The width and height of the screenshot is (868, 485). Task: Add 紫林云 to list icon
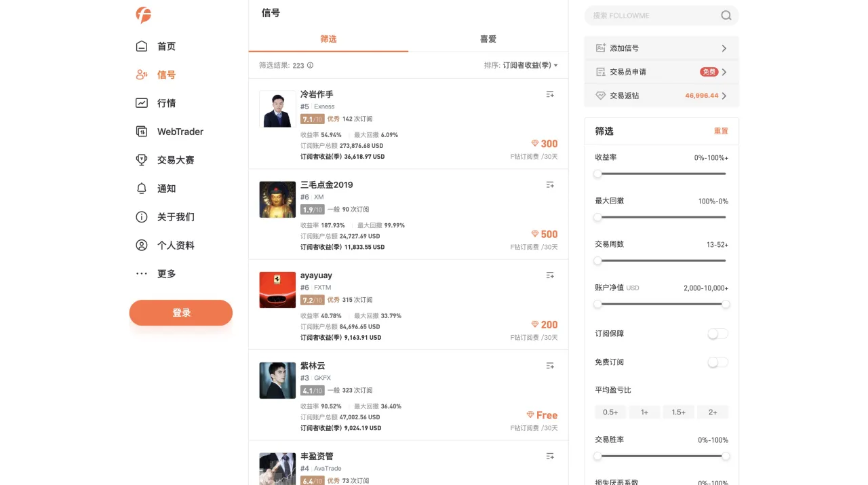(550, 366)
